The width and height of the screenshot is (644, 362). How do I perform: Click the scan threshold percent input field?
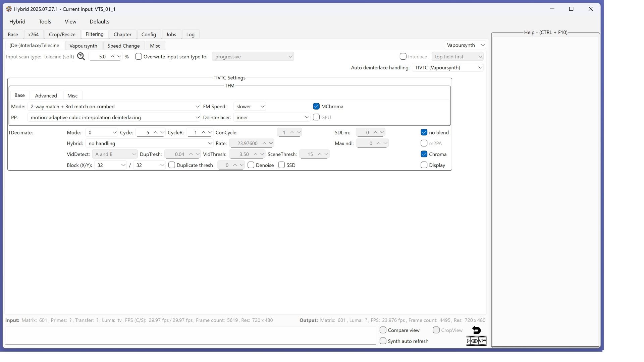pyautogui.click(x=102, y=57)
